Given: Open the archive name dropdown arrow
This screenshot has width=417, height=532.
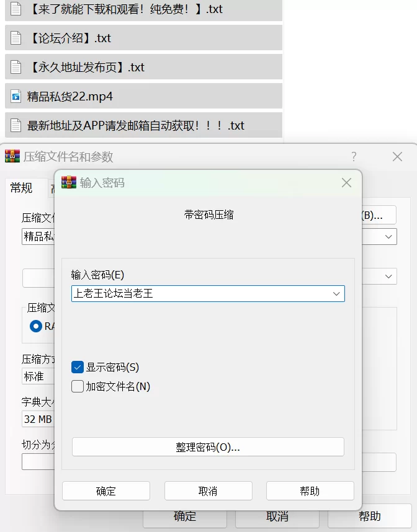Looking at the screenshot, I should pyautogui.click(x=389, y=236).
